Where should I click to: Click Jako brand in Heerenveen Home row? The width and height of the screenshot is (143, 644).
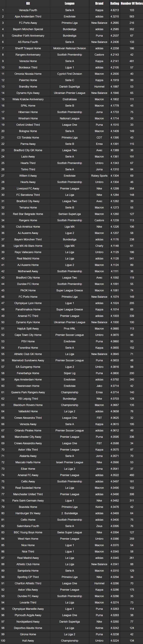click(99, 386)
